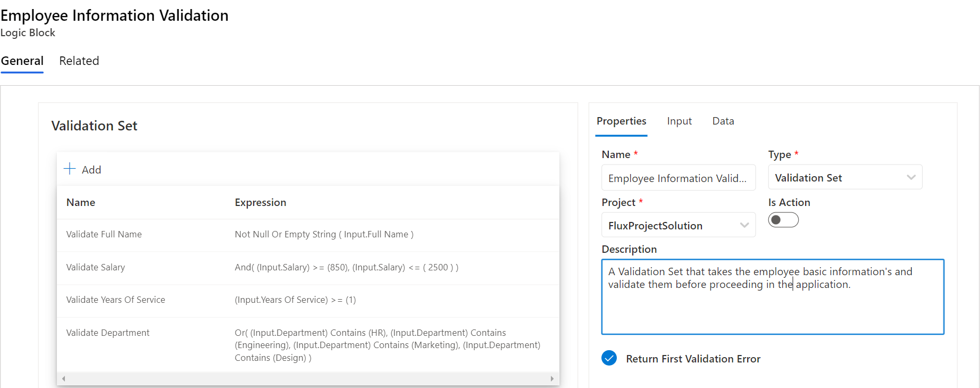Switch to the Related tab
Screen dimensions: 980x388
click(79, 61)
